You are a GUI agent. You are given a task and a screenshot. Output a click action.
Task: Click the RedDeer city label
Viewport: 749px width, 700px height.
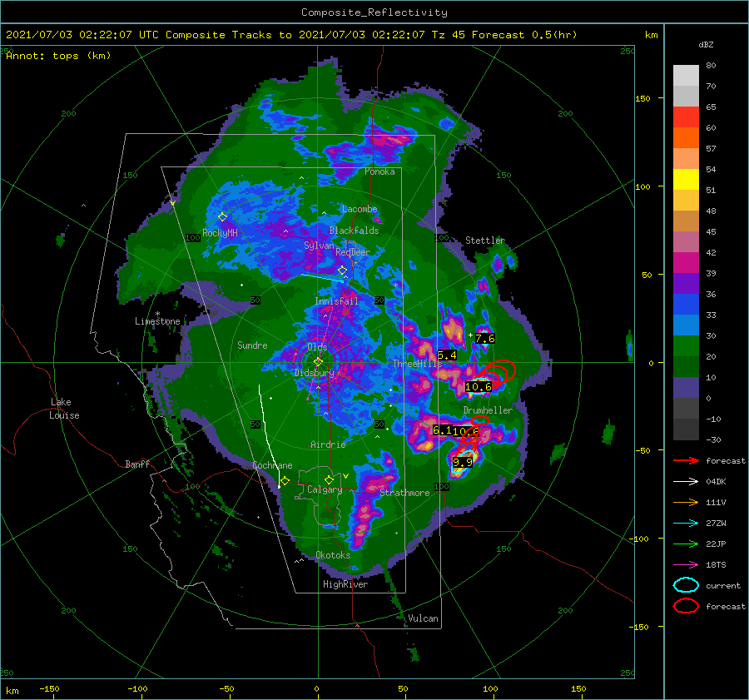click(x=353, y=252)
